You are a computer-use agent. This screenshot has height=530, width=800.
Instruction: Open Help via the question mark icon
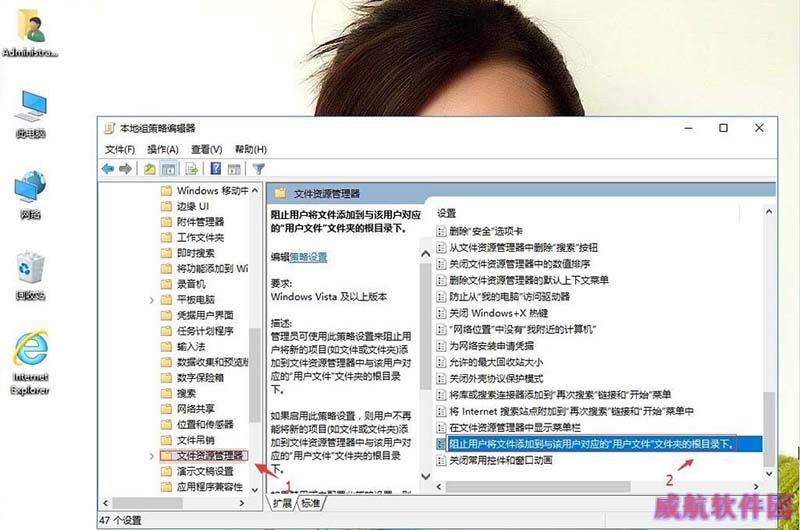[x=216, y=168]
